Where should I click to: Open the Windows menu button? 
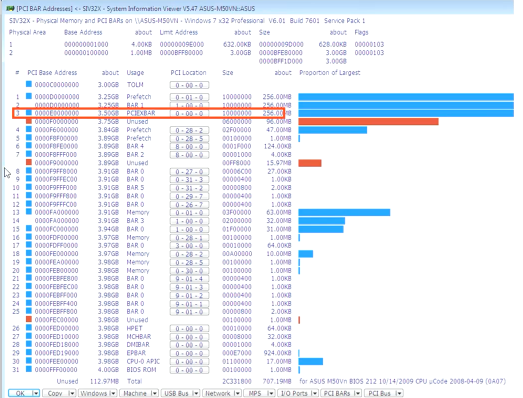[x=94, y=393]
